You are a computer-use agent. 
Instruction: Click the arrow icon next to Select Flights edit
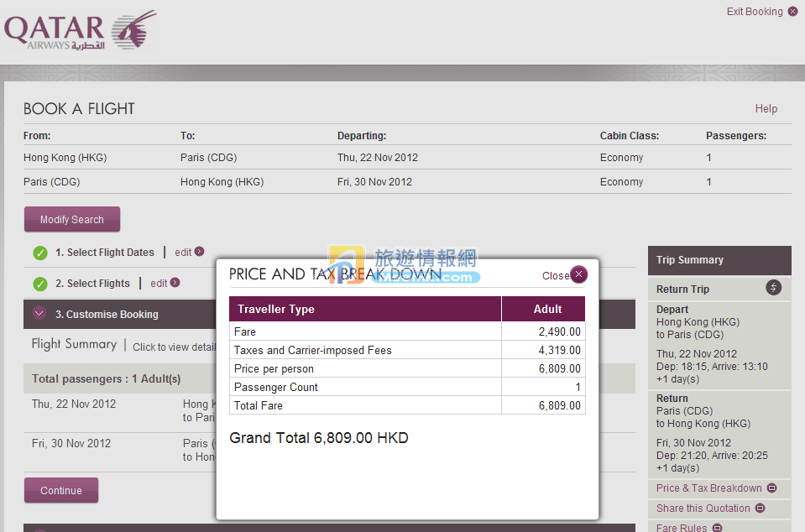pos(175,283)
